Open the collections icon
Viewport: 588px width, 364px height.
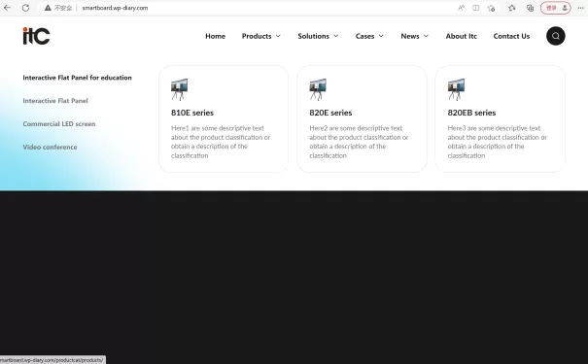[x=530, y=8]
